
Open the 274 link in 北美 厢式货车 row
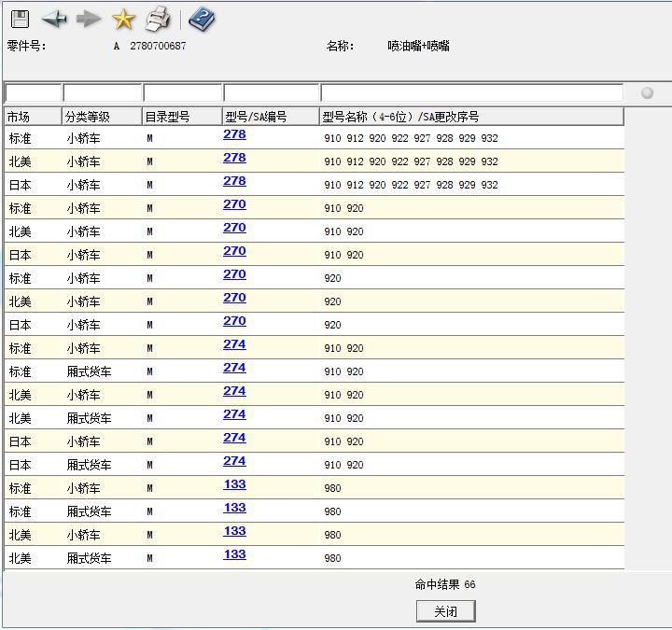point(234,414)
